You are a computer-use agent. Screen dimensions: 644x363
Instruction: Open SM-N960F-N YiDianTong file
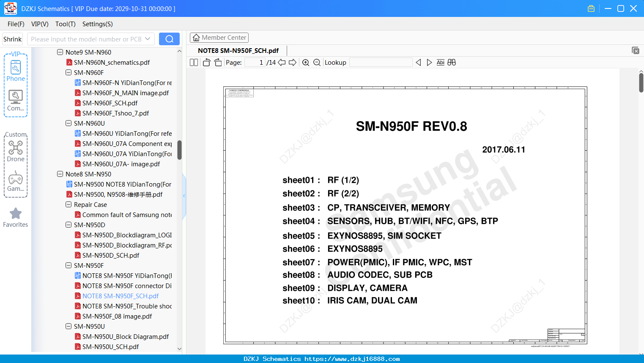[x=127, y=83]
